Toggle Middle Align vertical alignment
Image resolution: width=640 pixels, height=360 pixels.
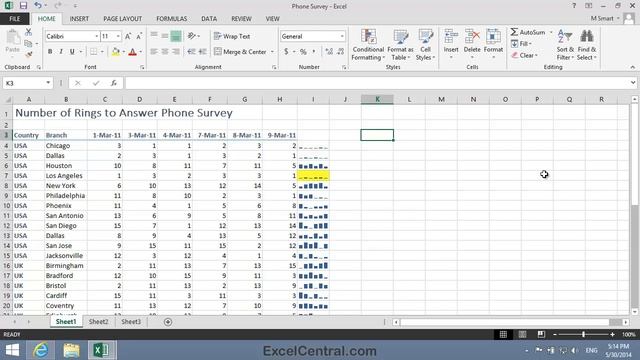[164, 36]
